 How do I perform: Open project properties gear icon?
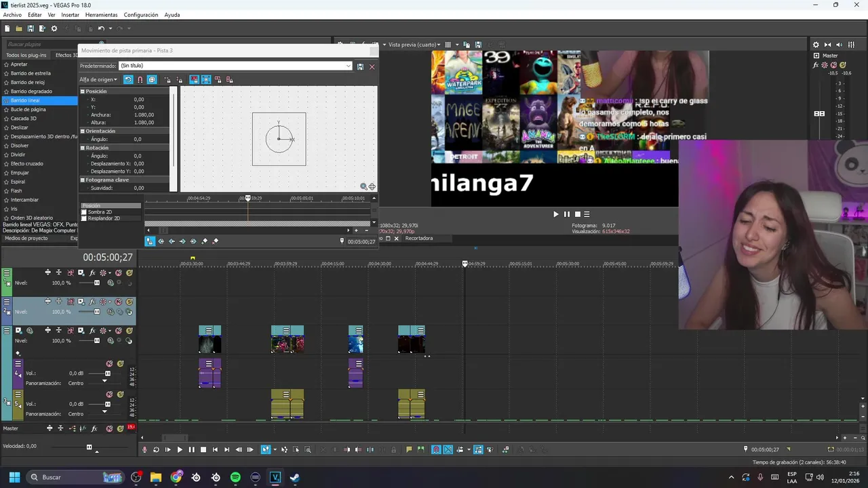point(54,28)
